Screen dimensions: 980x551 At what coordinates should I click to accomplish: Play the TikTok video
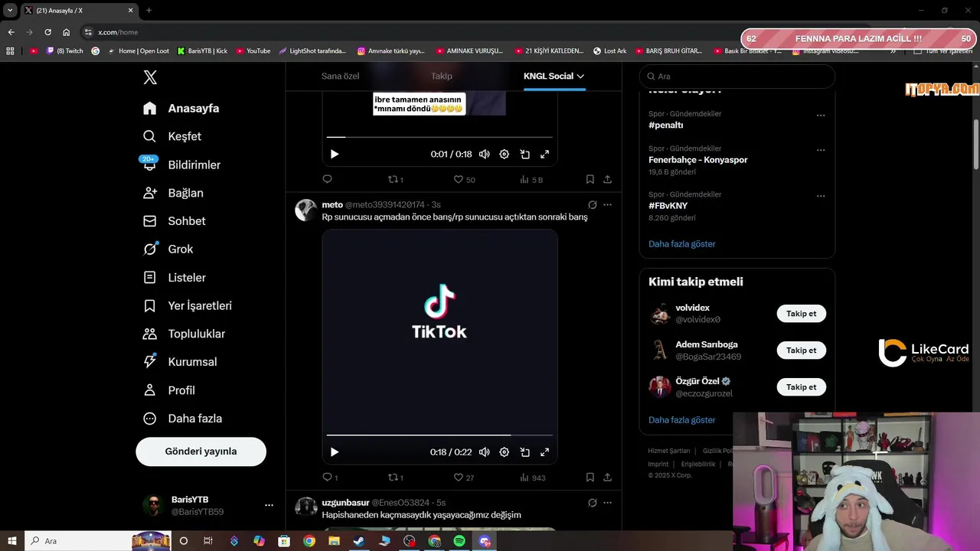tap(335, 452)
